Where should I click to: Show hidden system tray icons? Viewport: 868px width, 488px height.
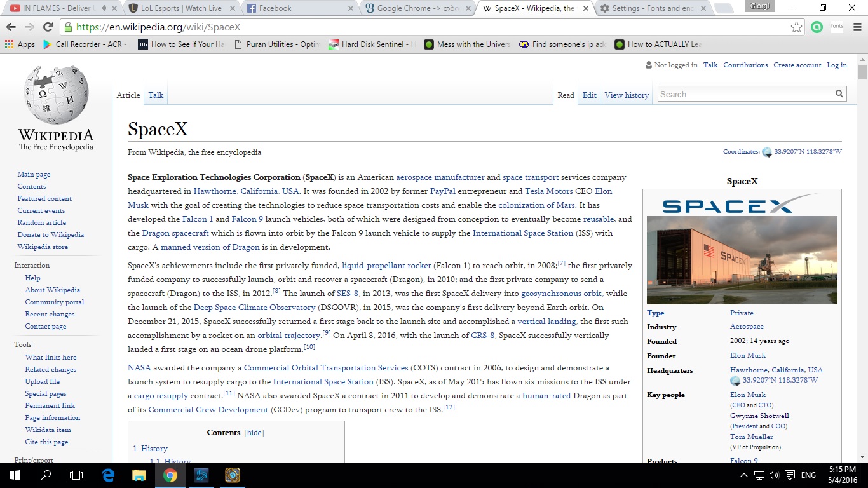[744, 475]
